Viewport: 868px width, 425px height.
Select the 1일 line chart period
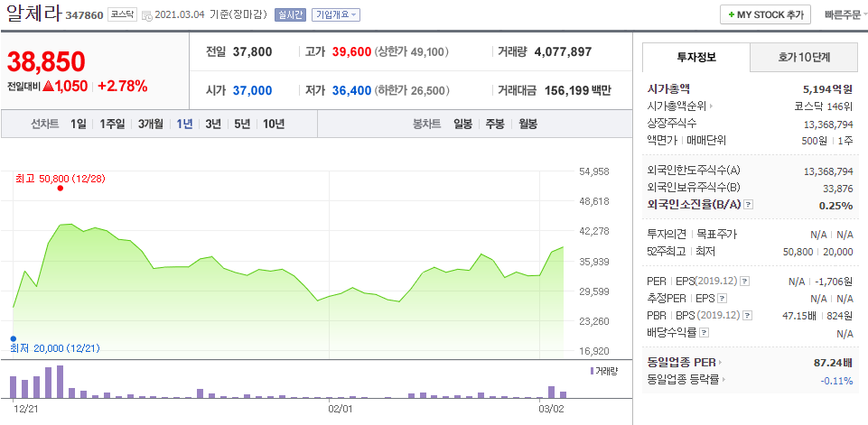click(x=78, y=124)
